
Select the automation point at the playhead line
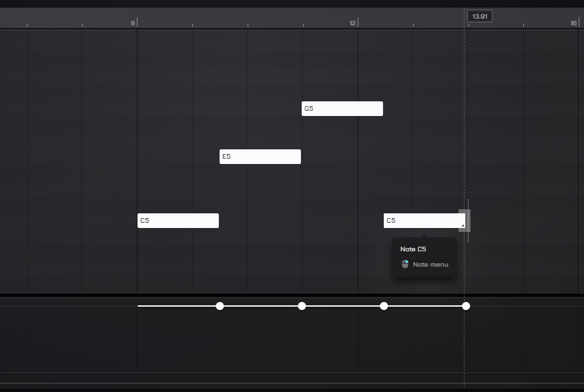466,306
